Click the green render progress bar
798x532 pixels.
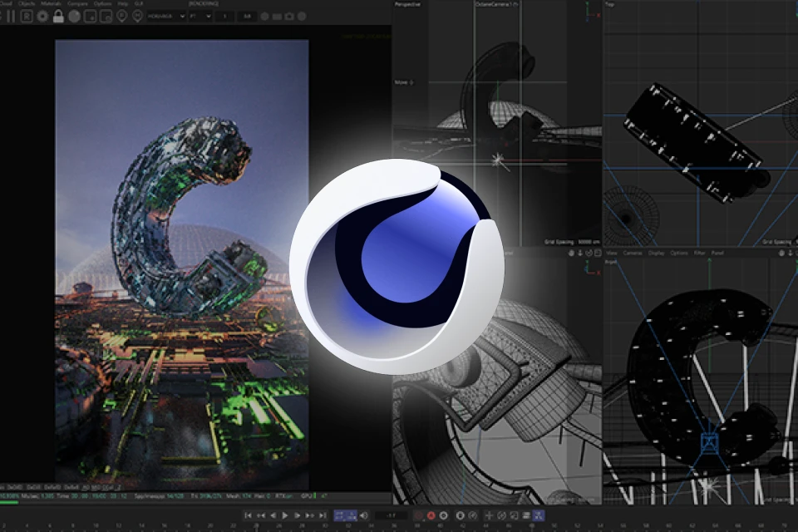tap(9, 502)
